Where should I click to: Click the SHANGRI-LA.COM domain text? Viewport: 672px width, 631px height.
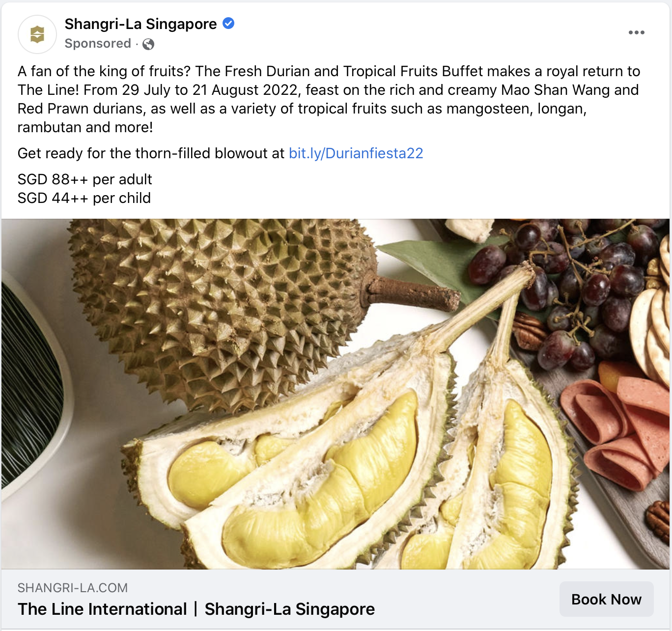[x=73, y=588]
